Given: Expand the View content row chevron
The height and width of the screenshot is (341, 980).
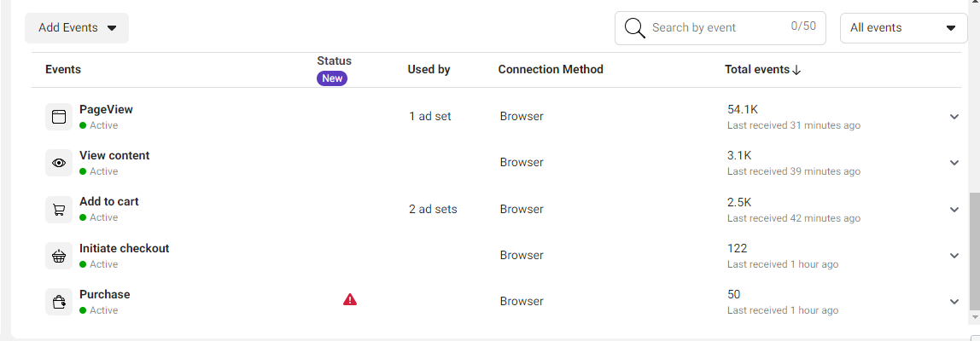Looking at the screenshot, I should coord(954,163).
